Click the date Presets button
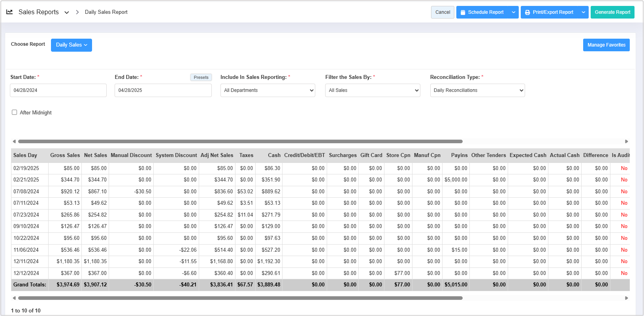Viewport: 644px width, 316px height. pyautogui.click(x=201, y=77)
